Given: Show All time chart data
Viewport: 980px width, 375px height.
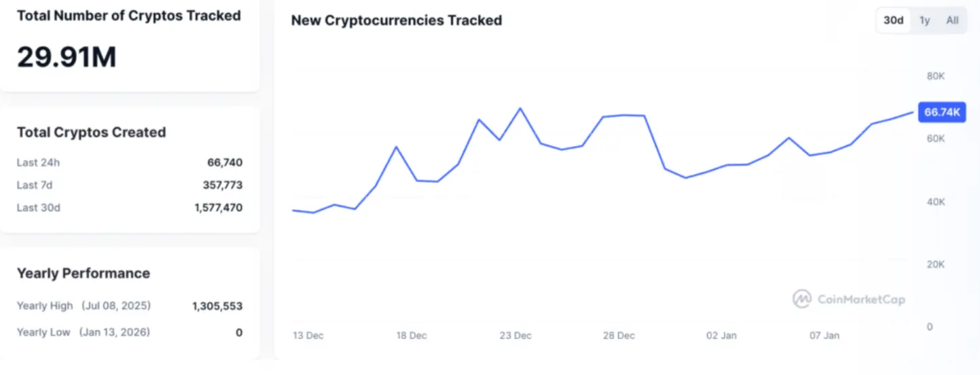Looking at the screenshot, I should tap(952, 20).
